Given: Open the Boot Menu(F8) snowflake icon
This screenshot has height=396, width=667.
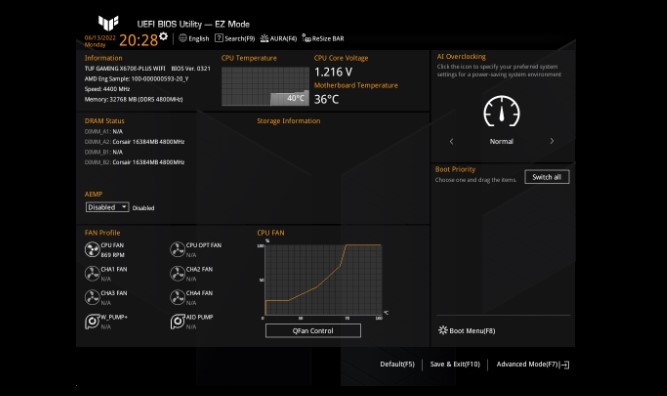Looking at the screenshot, I should click(443, 330).
